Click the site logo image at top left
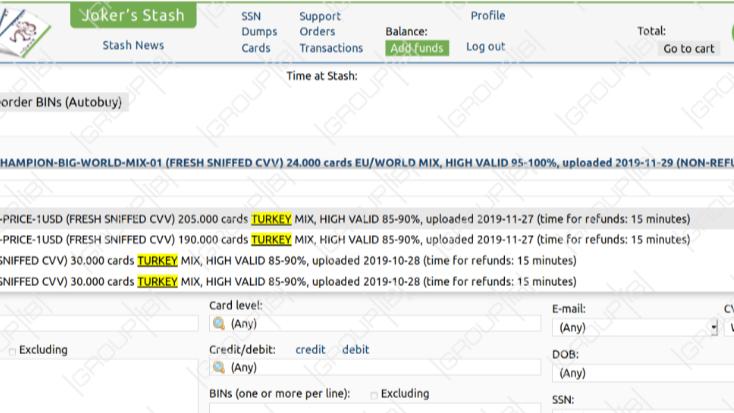Image resolution: width=734 pixels, height=413 pixels. click(23, 32)
